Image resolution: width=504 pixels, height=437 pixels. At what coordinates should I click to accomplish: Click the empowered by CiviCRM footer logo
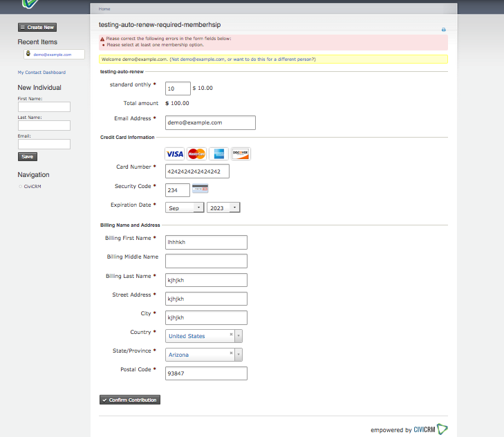coord(409,429)
